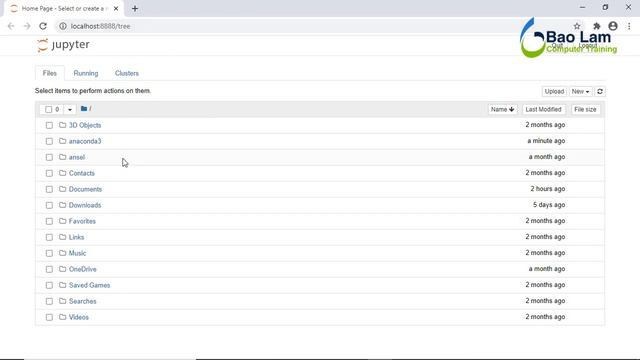Switch to the Running tab

pyautogui.click(x=86, y=73)
